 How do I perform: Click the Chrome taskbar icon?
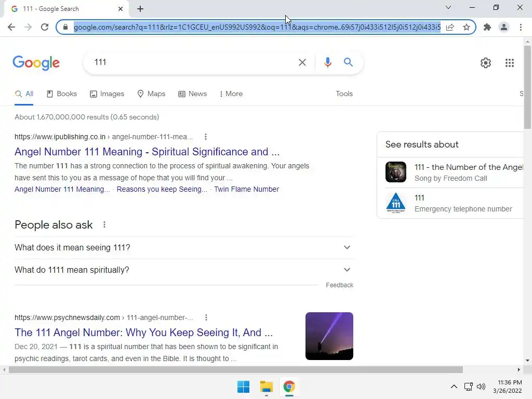click(289, 387)
